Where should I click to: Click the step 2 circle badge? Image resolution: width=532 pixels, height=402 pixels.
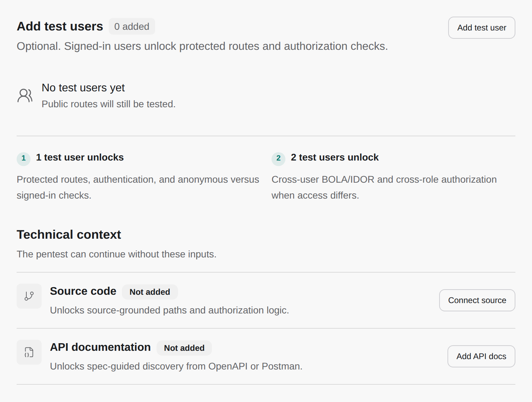click(278, 158)
